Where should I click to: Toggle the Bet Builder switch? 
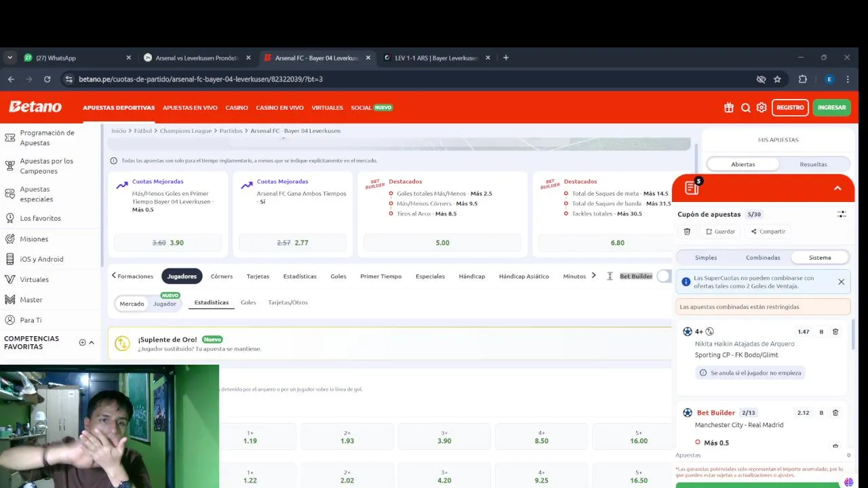665,276
